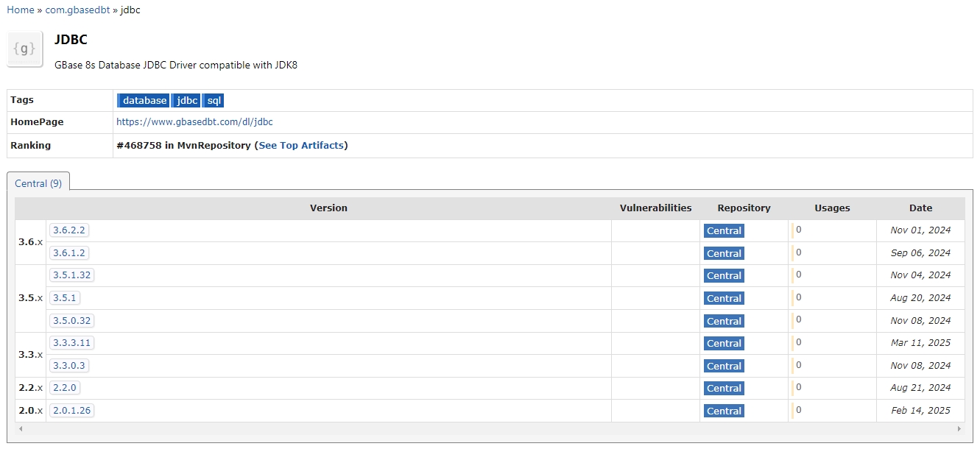Click the table's right scroll arrow

(959, 428)
